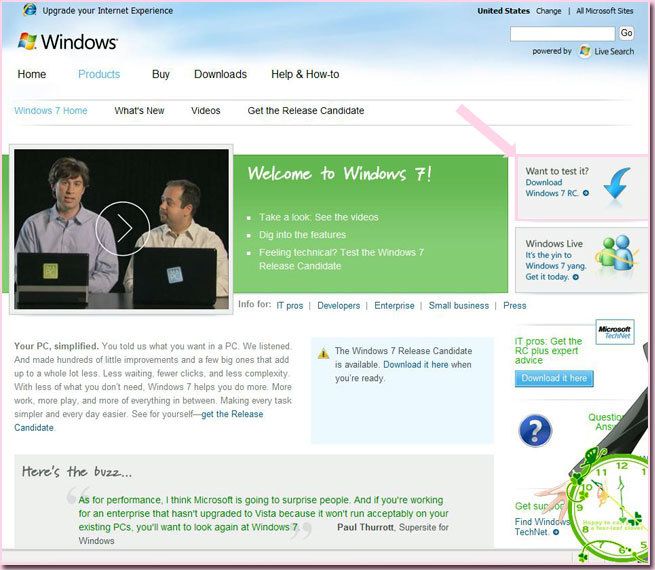The width and height of the screenshot is (655, 570).
Task: Click the Want to test it? text
Action: pyautogui.click(x=557, y=171)
